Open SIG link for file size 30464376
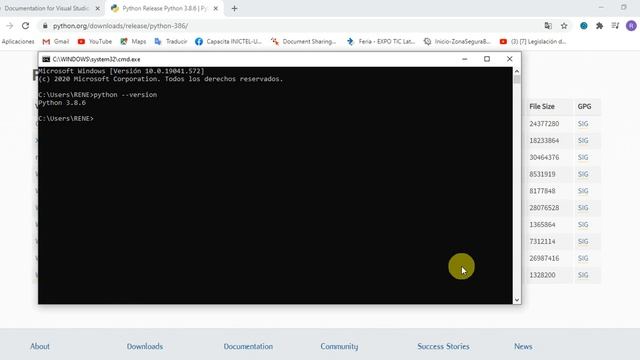 [583, 157]
